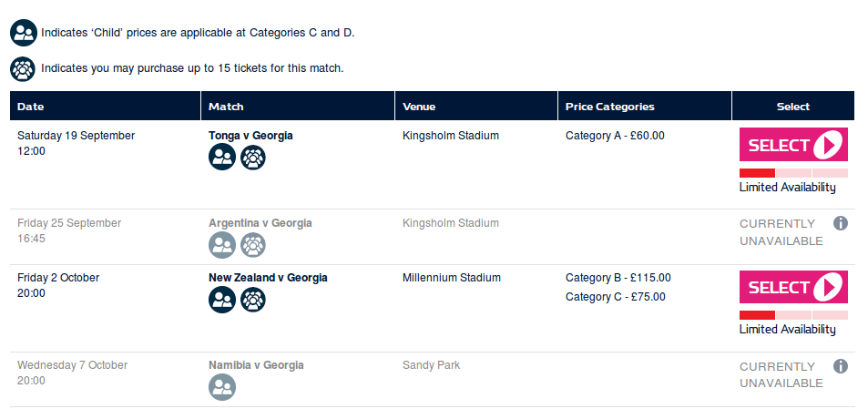Click the Date column header
The image size is (868, 419).
point(31,107)
